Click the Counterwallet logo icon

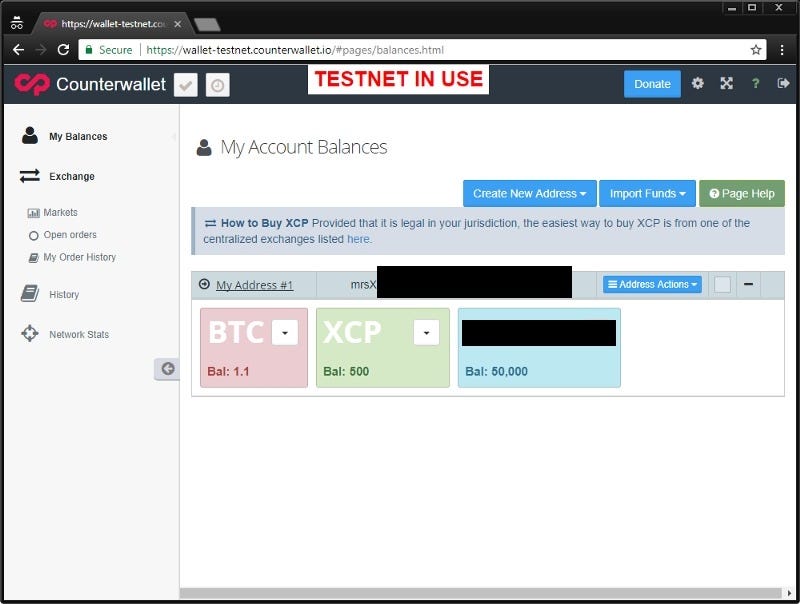32,84
